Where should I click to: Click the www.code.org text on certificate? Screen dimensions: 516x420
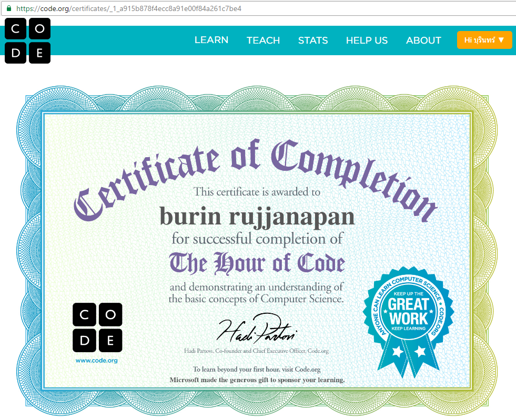click(x=96, y=361)
